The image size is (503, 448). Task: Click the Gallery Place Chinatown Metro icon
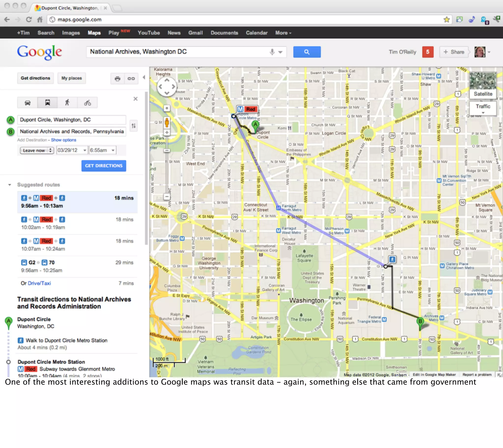442,266
